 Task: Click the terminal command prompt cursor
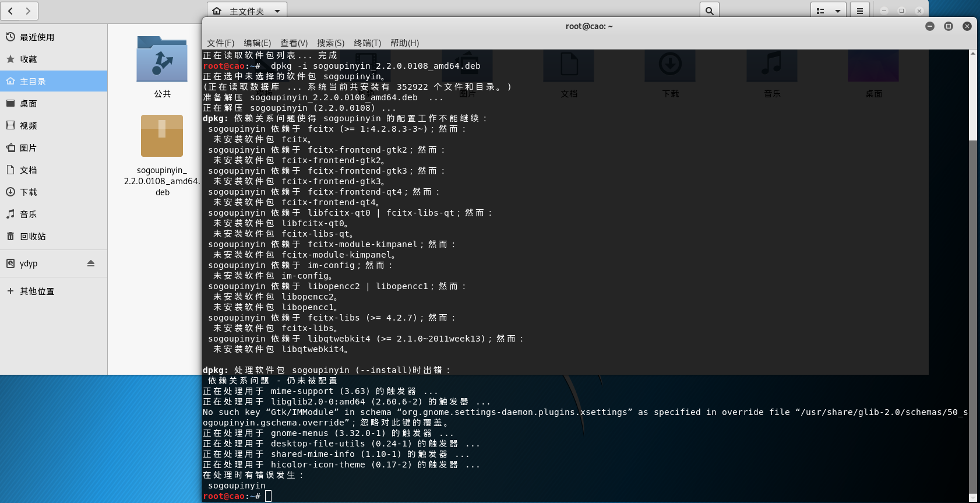point(268,496)
